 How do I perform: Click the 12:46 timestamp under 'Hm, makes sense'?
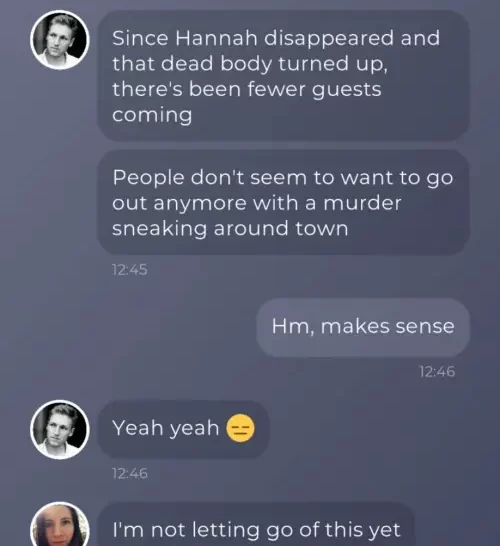[x=437, y=372]
